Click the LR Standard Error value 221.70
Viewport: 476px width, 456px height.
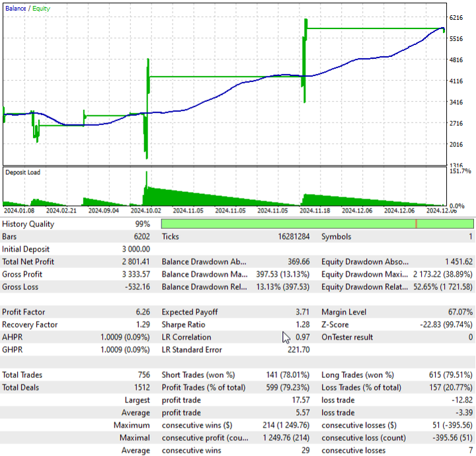point(299,349)
